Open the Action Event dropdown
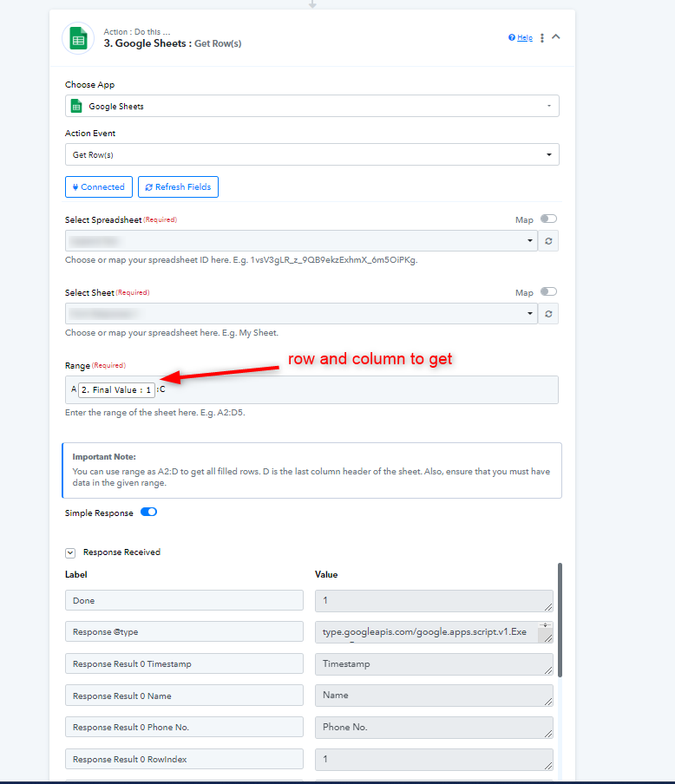 (311, 154)
